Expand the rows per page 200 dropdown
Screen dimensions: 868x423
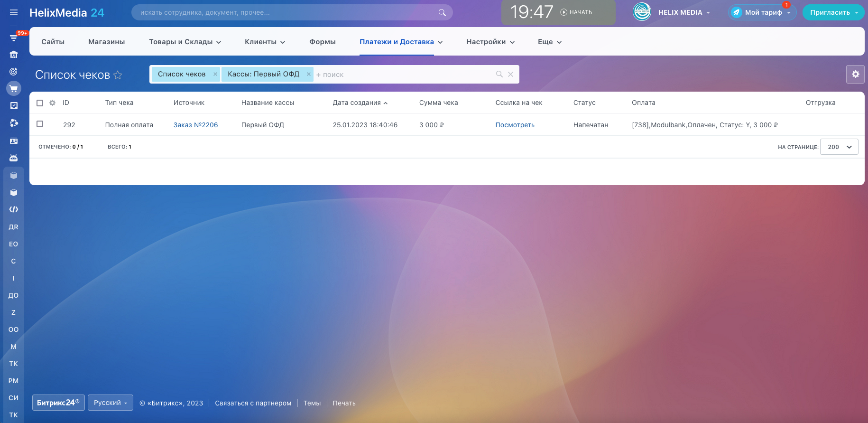click(x=839, y=147)
